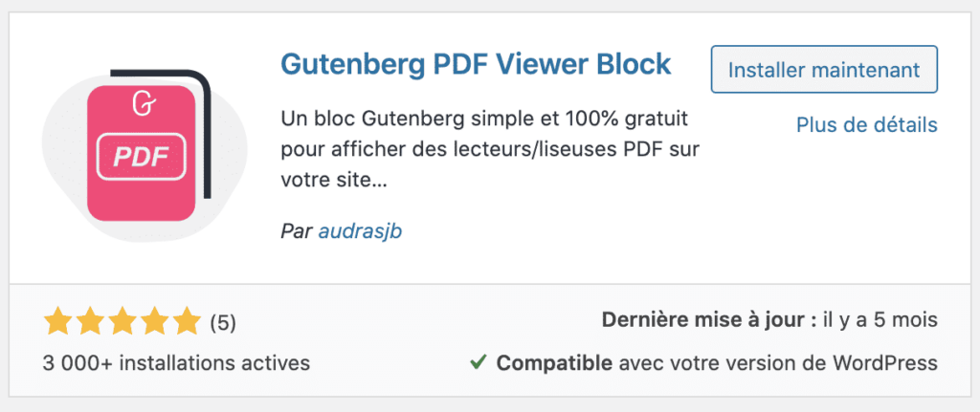Screen dimensions: 980x412
Task: Visit the audrasjb author link
Action: coord(361,231)
